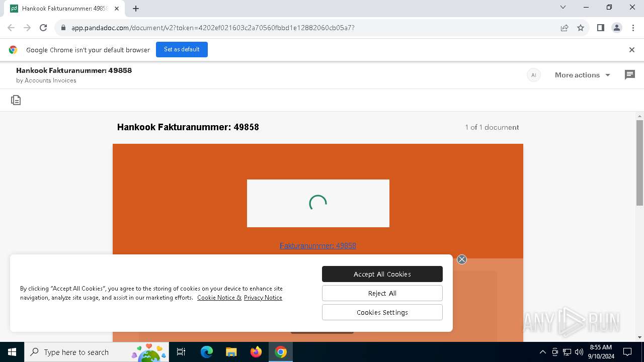Open the tab search dropdown

point(563,7)
